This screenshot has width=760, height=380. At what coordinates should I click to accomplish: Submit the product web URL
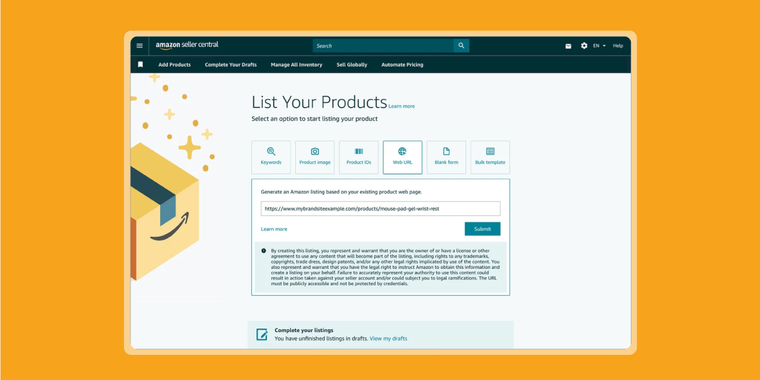tap(482, 229)
